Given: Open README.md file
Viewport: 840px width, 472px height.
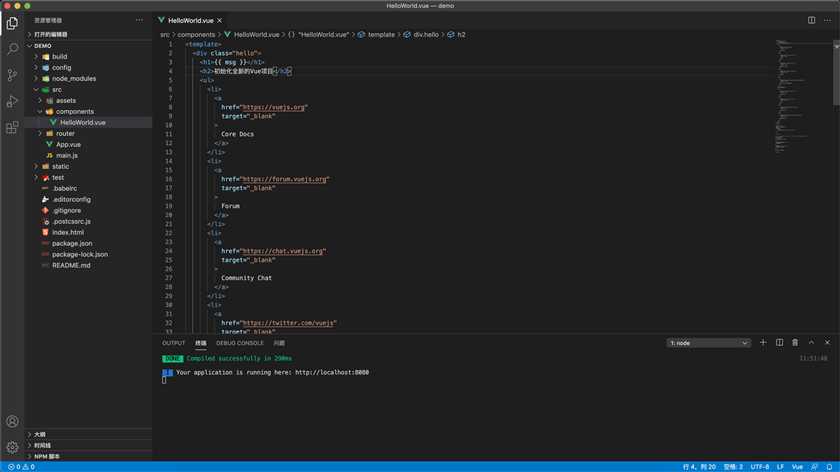Looking at the screenshot, I should point(71,265).
